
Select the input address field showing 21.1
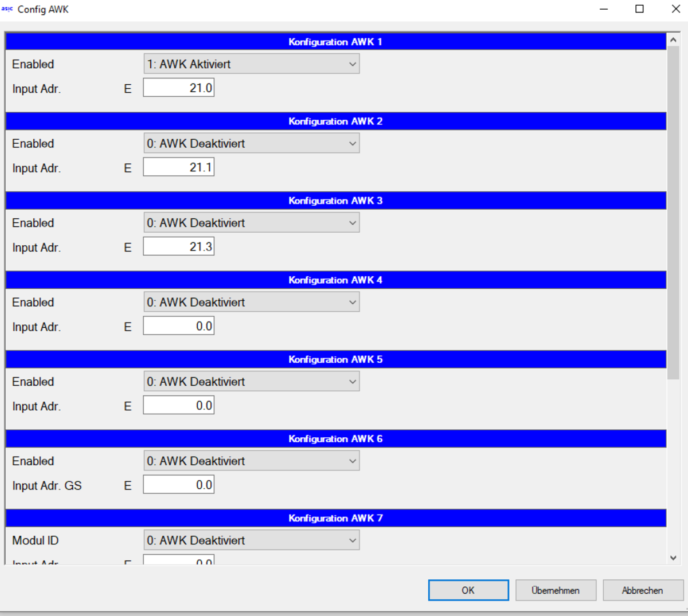tap(178, 167)
